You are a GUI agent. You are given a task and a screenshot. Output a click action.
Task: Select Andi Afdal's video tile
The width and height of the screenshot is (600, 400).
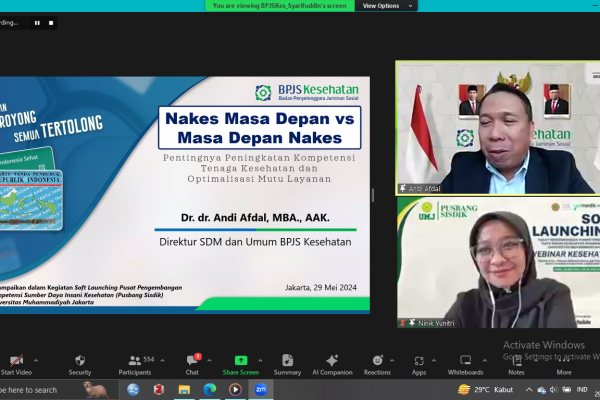[x=497, y=127]
